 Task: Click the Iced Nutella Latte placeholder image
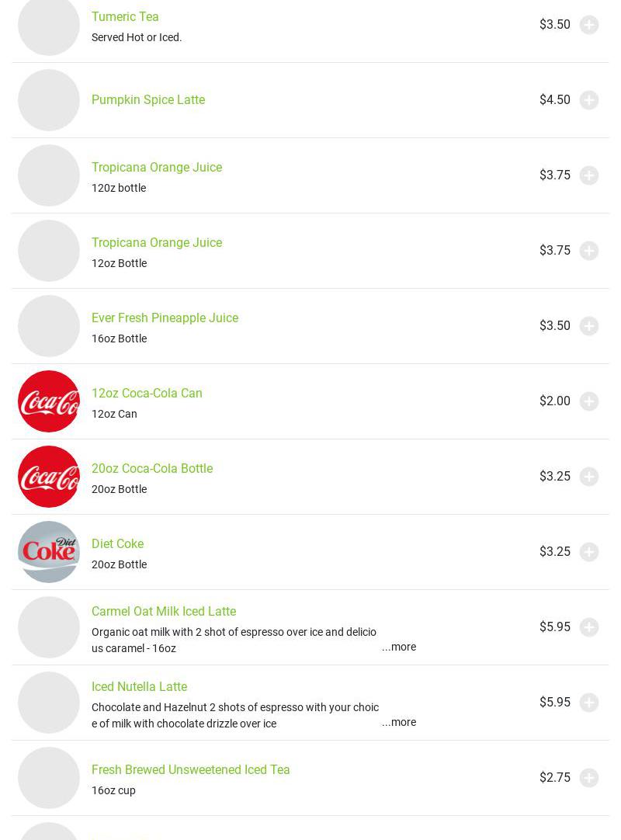(x=49, y=703)
